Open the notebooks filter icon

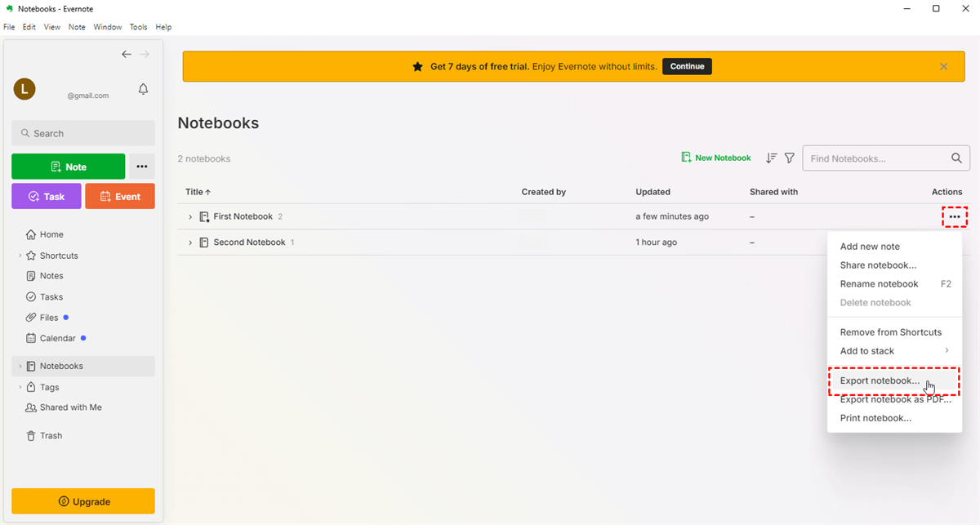tap(790, 158)
